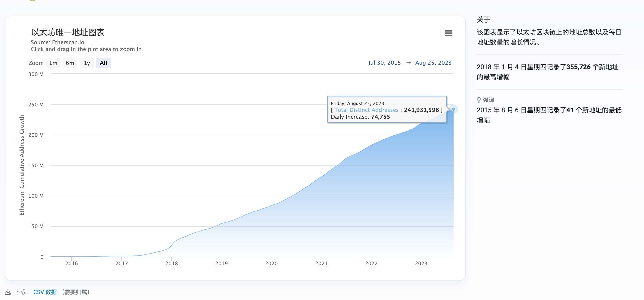The width and height of the screenshot is (644, 300).
Task: Click the download icon beside 下载
Action: (8, 292)
